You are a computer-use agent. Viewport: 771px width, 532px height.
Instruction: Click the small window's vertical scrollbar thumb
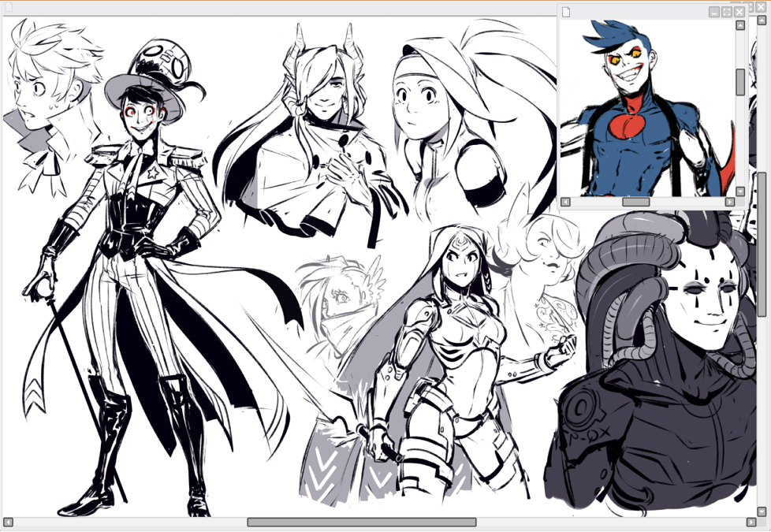[740, 82]
